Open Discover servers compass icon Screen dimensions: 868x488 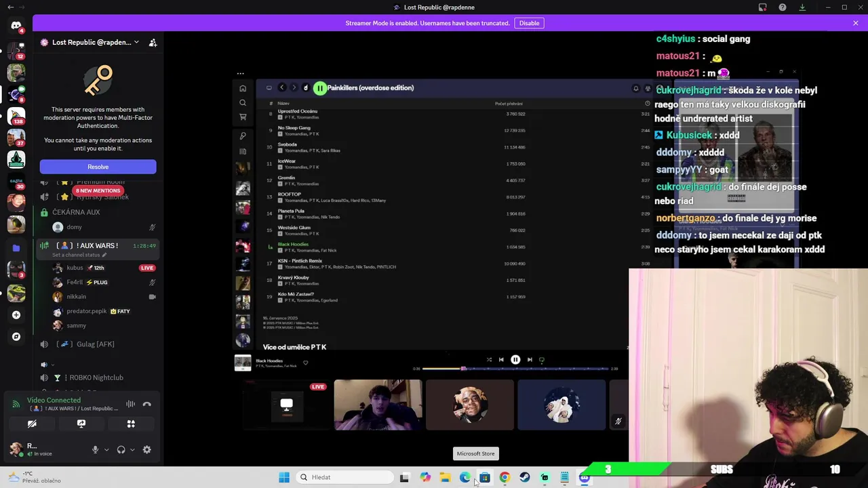(x=16, y=336)
